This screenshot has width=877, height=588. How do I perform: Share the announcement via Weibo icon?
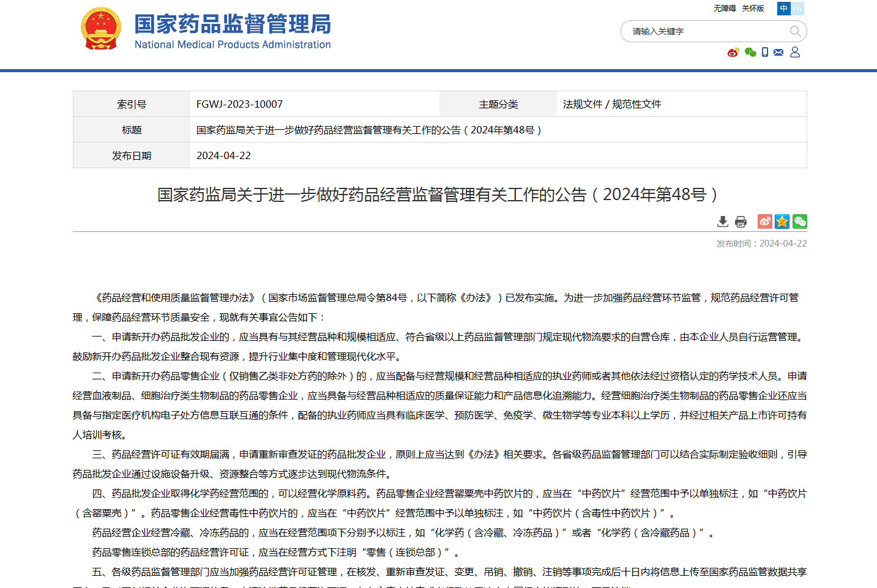click(764, 221)
